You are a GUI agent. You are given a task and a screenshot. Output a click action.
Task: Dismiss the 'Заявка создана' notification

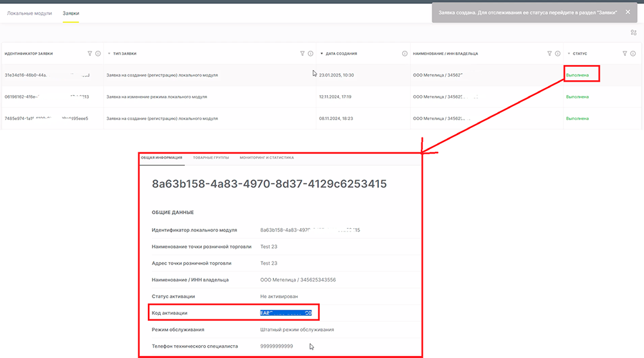[x=628, y=12]
